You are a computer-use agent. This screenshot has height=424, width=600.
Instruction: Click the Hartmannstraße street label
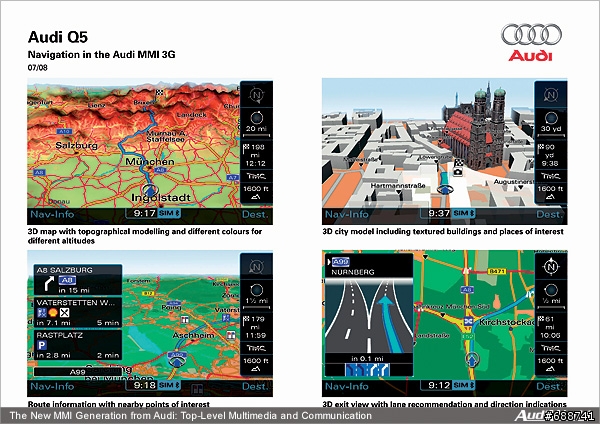(x=398, y=186)
